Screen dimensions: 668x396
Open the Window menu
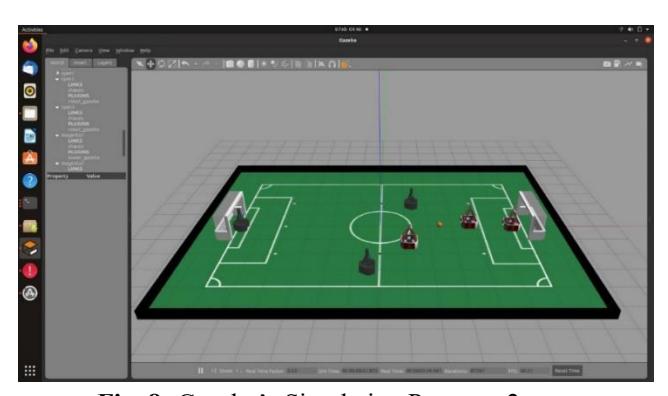[x=125, y=50]
